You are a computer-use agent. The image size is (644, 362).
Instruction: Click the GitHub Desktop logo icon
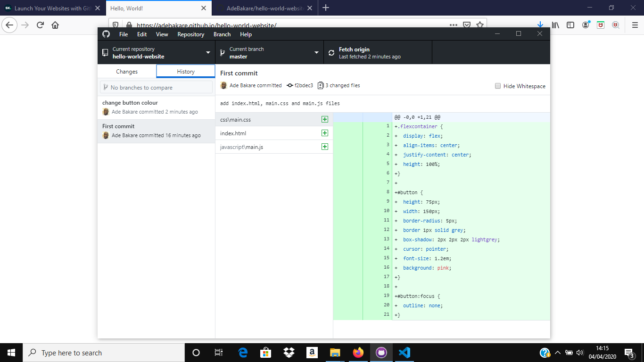tap(106, 34)
